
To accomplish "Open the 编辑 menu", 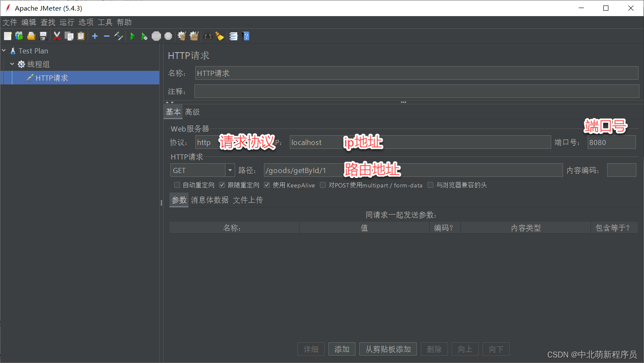I will 29,22.
